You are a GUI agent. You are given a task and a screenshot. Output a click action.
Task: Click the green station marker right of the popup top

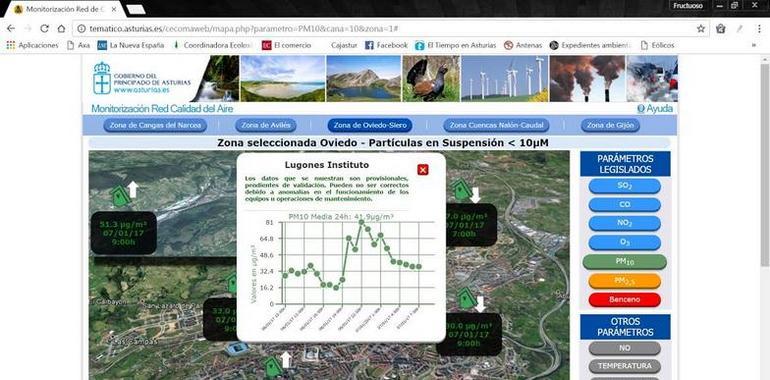pyautogui.click(x=461, y=190)
